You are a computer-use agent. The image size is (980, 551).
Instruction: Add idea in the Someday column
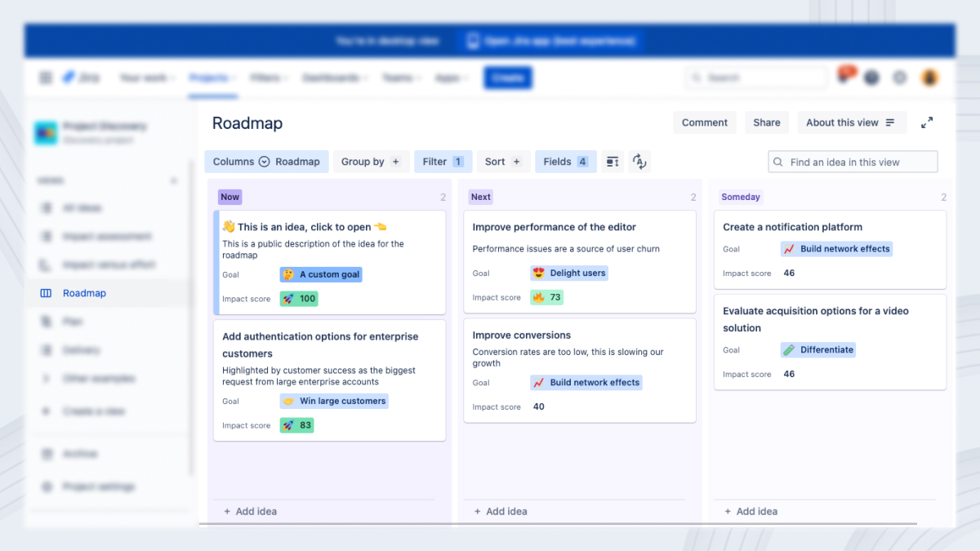[751, 511]
